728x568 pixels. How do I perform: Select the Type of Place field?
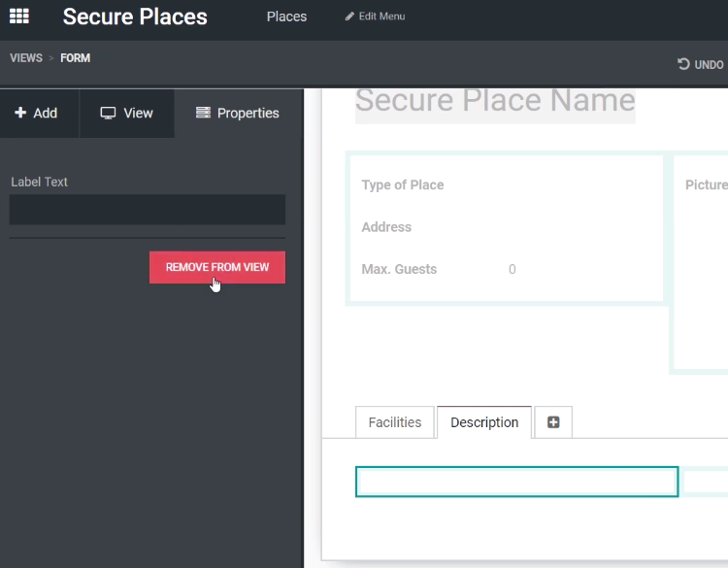tap(403, 184)
